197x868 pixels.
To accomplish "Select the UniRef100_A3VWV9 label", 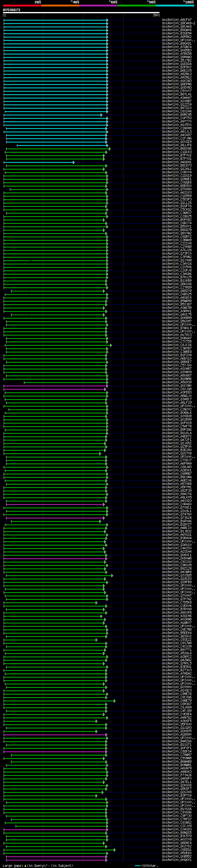I will pos(177,372).
